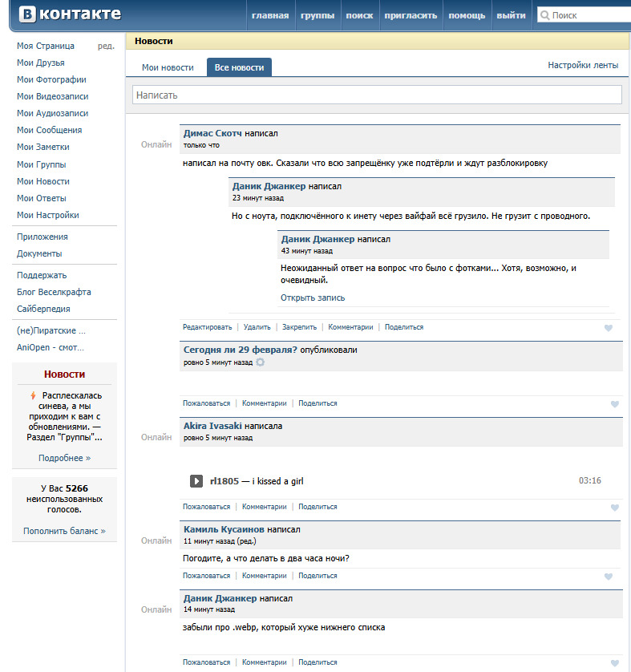Click the magnifier icon in search box
The height and width of the screenshot is (672, 631).
pyautogui.click(x=544, y=15)
